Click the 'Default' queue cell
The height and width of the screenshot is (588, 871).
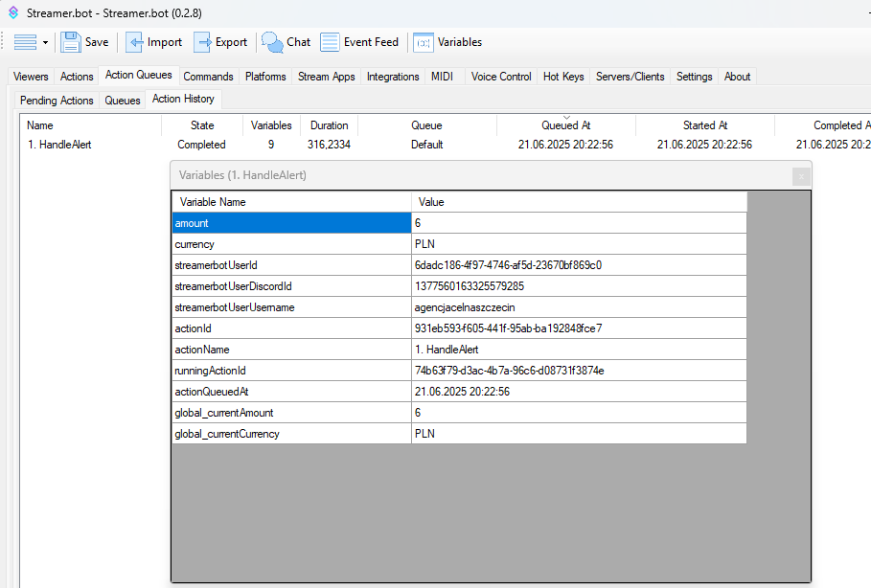[426, 145]
